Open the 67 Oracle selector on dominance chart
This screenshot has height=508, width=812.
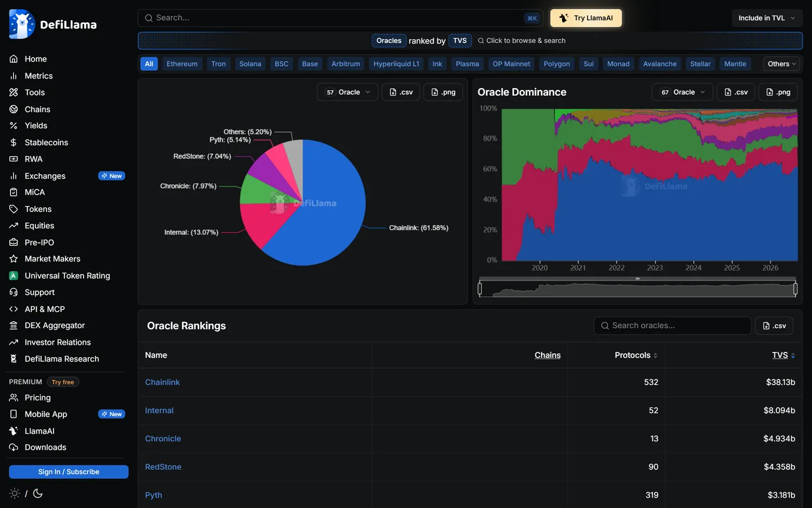pyautogui.click(x=683, y=92)
